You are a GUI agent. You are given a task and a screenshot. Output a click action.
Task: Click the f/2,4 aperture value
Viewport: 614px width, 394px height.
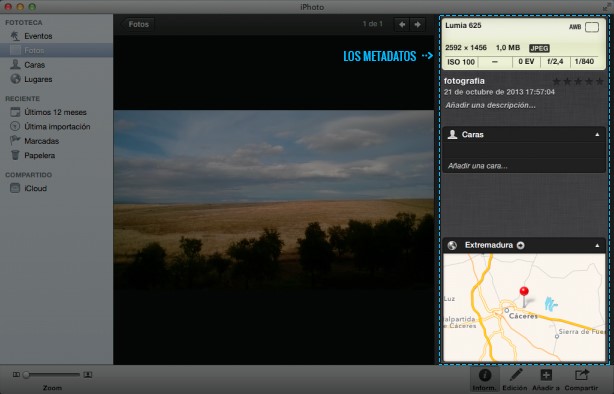click(x=555, y=61)
